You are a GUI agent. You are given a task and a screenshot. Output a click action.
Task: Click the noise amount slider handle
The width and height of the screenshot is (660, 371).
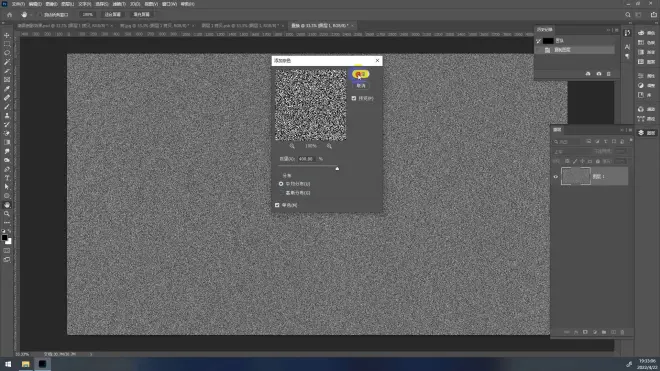[337, 168]
